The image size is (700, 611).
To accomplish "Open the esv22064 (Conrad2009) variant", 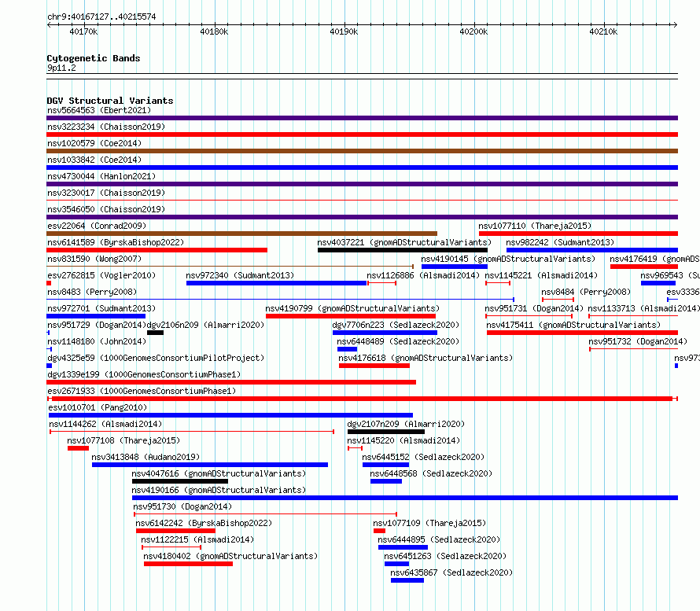I will [97, 226].
